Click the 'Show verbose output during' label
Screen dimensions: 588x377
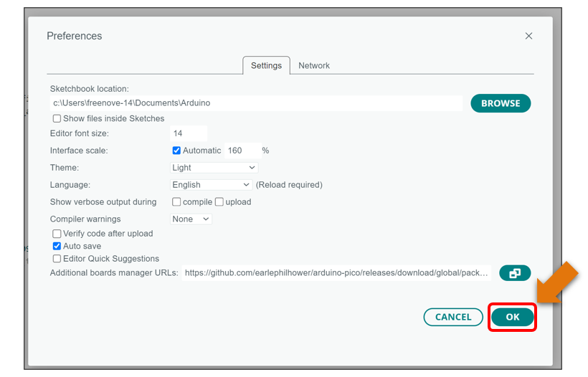click(x=103, y=202)
